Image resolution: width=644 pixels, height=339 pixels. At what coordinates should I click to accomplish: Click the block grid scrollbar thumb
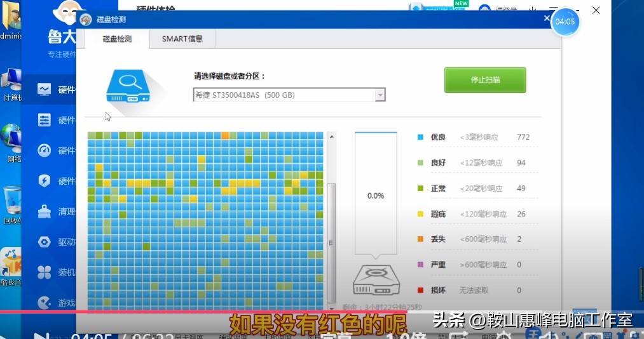tap(331, 243)
